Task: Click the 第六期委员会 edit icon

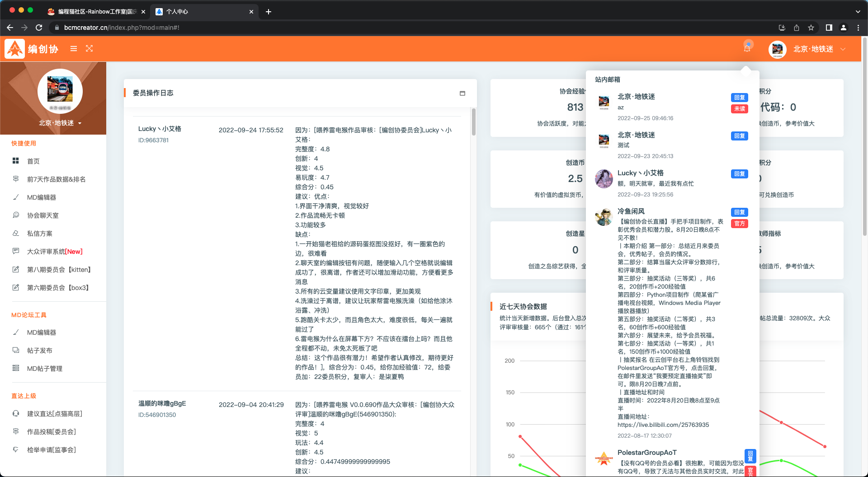Action: (16, 287)
